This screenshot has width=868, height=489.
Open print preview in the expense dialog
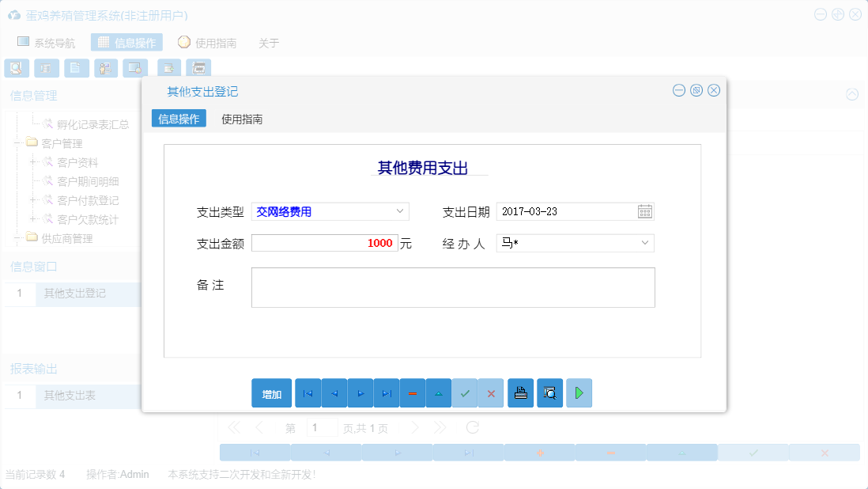[549, 393]
